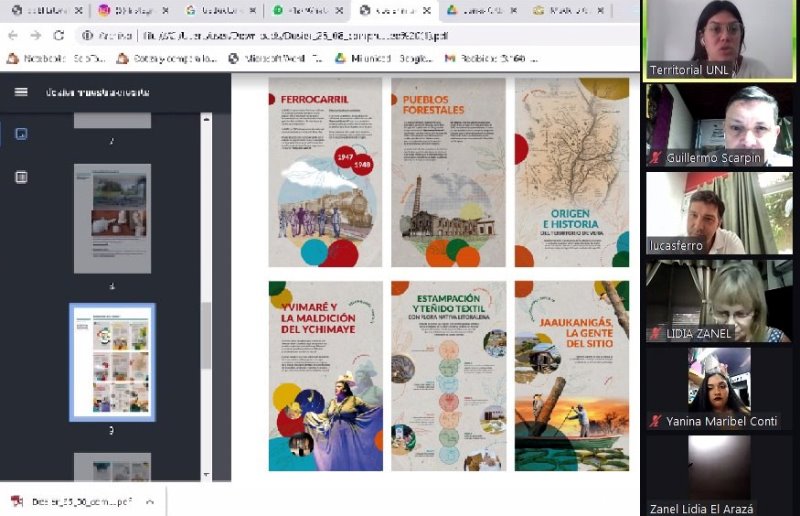Click the browser reload button
The width and height of the screenshot is (800, 516).
coord(59,35)
